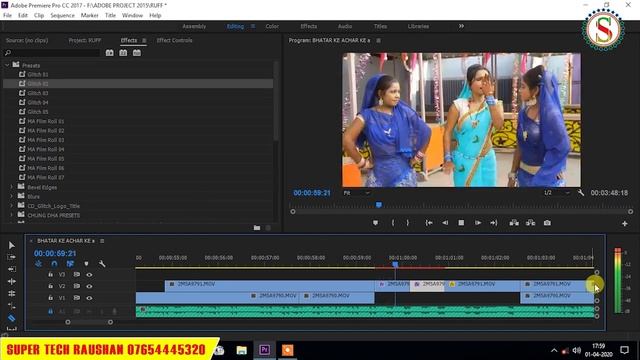Open the Program Monitor panel menu

click(x=378, y=40)
